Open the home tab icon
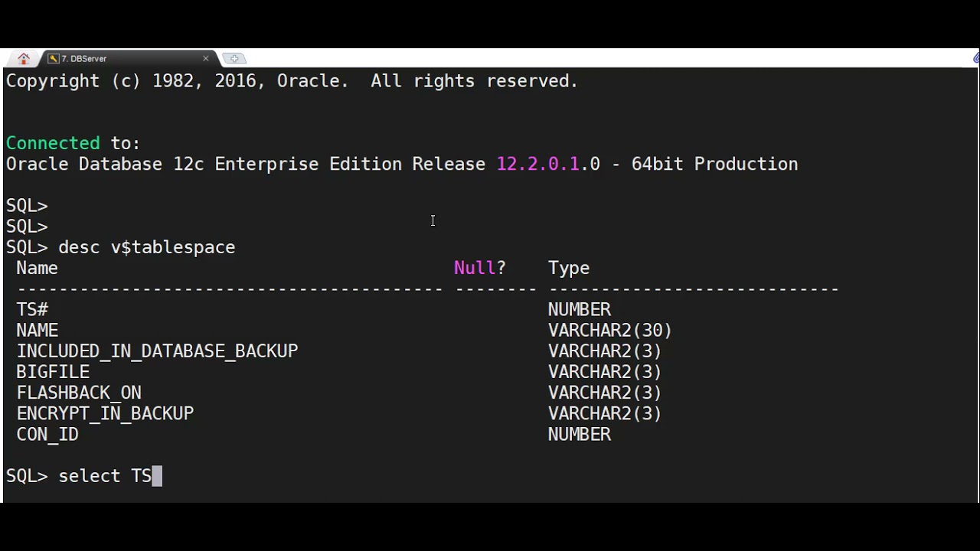Viewport: 980px width, 551px height. (24, 58)
